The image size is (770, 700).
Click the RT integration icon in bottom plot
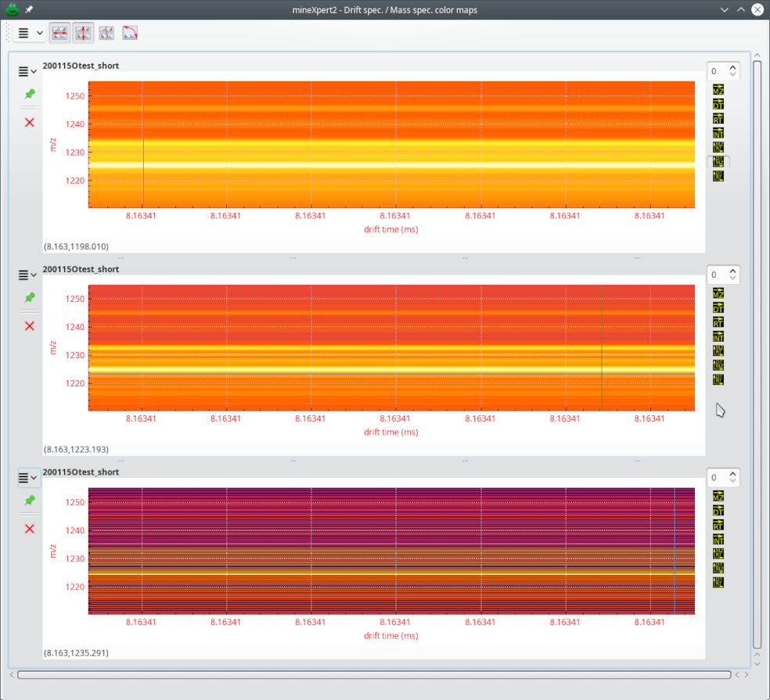click(x=718, y=525)
